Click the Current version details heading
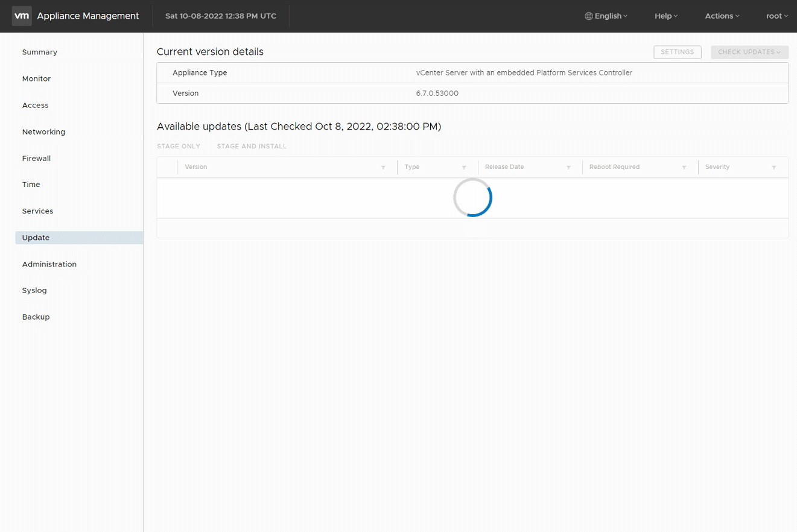Image resolution: width=797 pixels, height=532 pixels. click(x=210, y=52)
